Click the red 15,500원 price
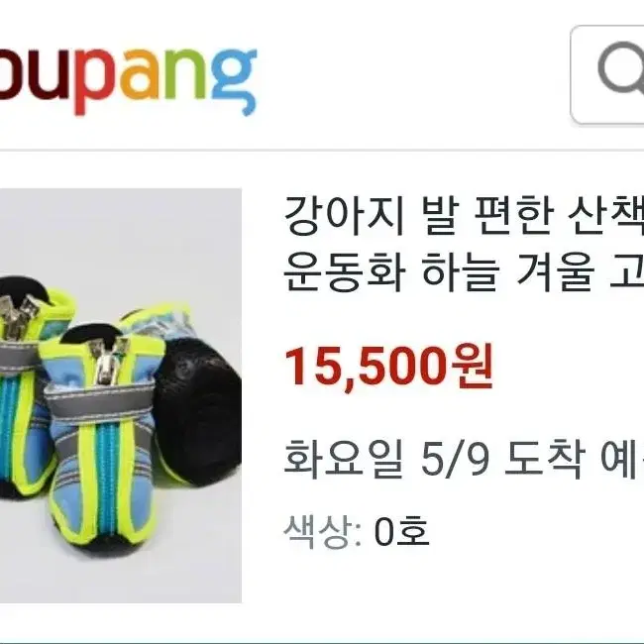This screenshot has height=644, width=644. (388, 366)
